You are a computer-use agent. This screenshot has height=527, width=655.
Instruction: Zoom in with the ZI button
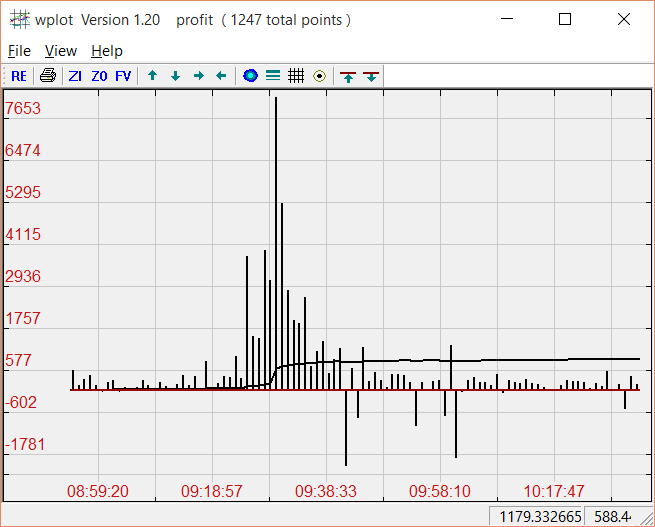tap(75, 76)
